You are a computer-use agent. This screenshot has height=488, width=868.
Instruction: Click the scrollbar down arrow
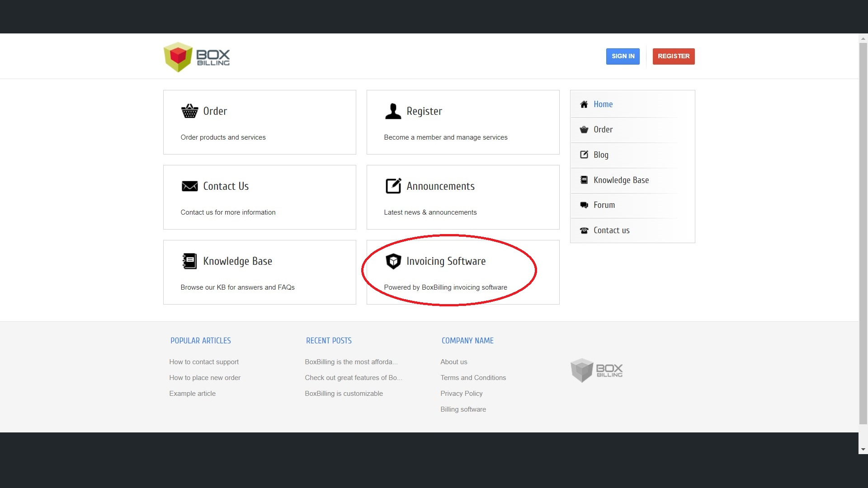tap(863, 450)
